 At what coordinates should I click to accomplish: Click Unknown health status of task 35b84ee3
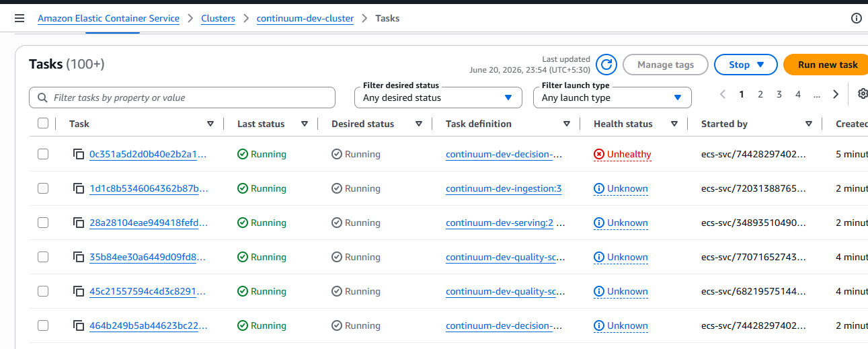pos(621,258)
